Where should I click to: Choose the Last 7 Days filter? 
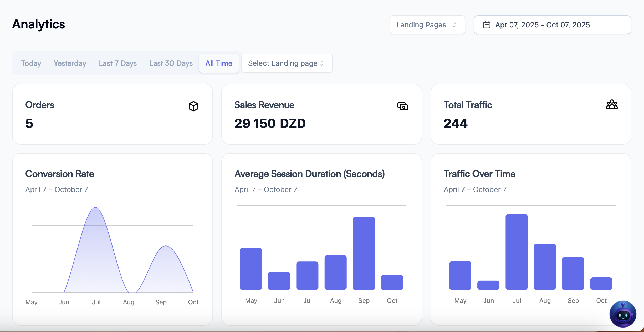[x=118, y=63]
